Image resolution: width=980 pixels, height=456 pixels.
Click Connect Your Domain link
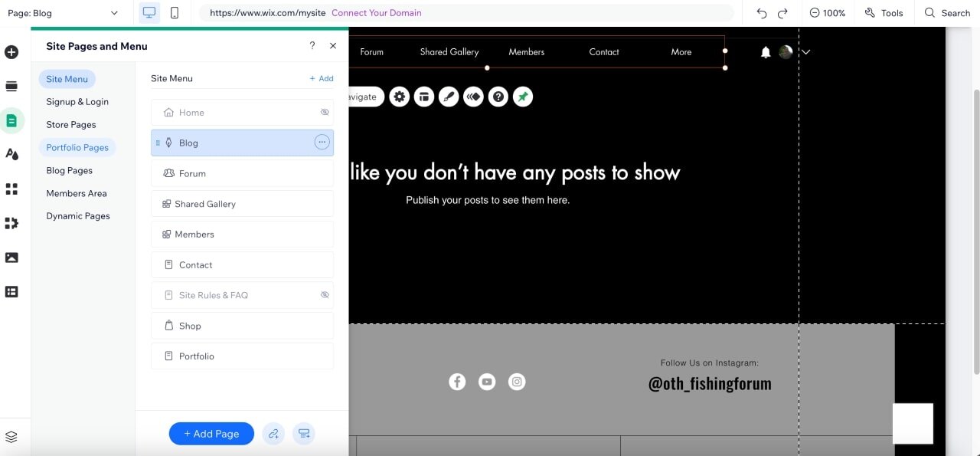[x=377, y=13]
